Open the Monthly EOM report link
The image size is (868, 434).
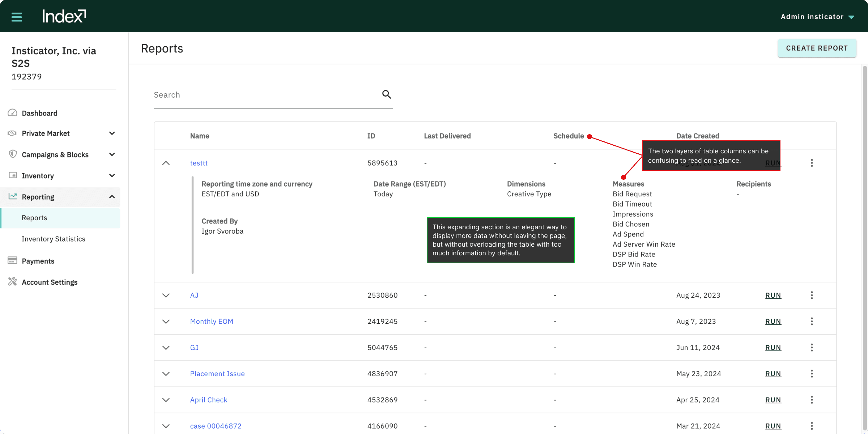pyautogui.click(x=212, y=322)
